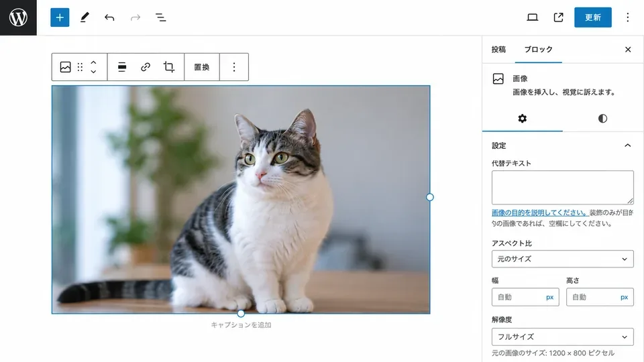This screenshot has width=644, height=362.
Task: Open the block toolbar more options menu
Action: coord(234,67)
